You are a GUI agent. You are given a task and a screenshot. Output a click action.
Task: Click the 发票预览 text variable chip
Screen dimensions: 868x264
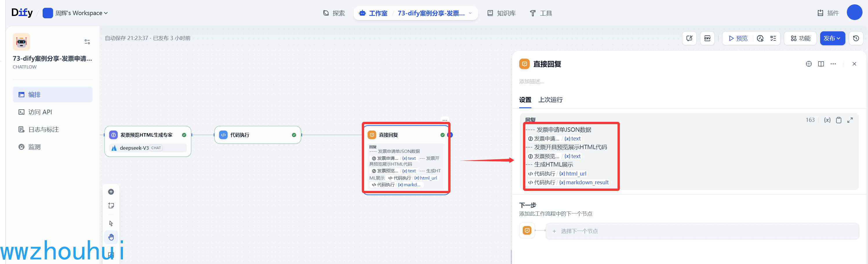pyautogui.click(x=554, y=156)
